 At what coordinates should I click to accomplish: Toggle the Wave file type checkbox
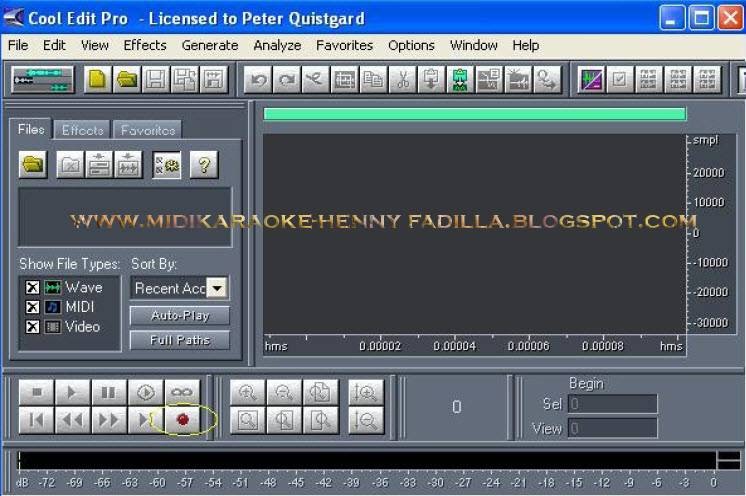coord(32,287)
